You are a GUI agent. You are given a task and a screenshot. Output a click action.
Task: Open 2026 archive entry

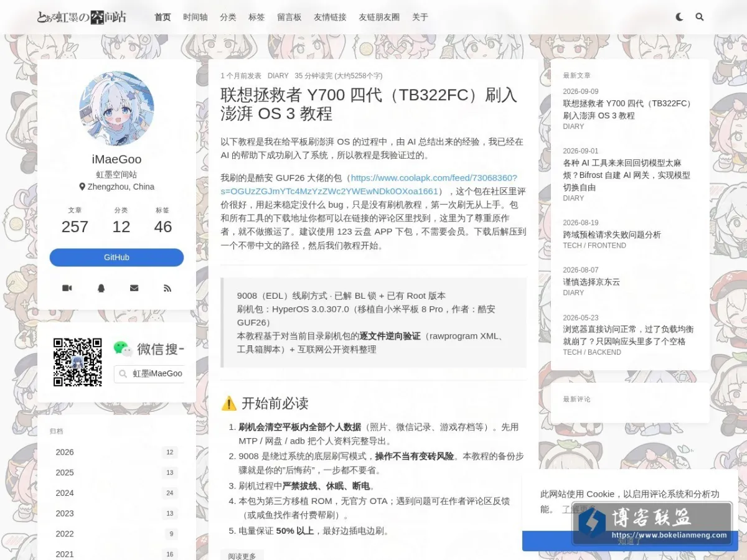[x=116, y=452]
